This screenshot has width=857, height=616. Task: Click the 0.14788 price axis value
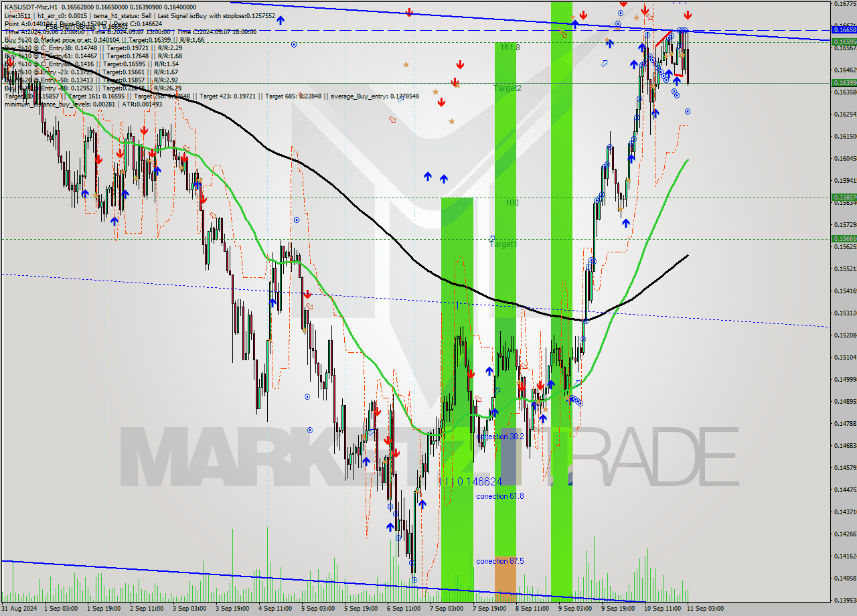(845, 423)
